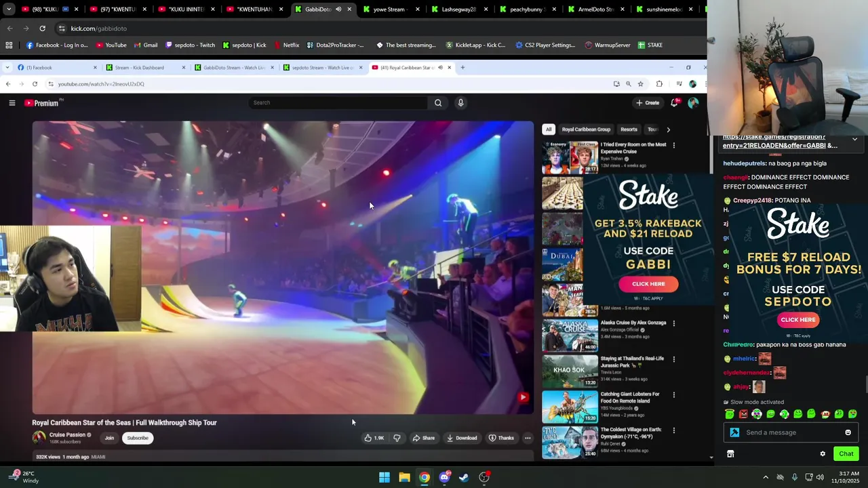Open options for Alaska Cruise video
This screenshot has width=868, height=488.
(x=673, y=323)
